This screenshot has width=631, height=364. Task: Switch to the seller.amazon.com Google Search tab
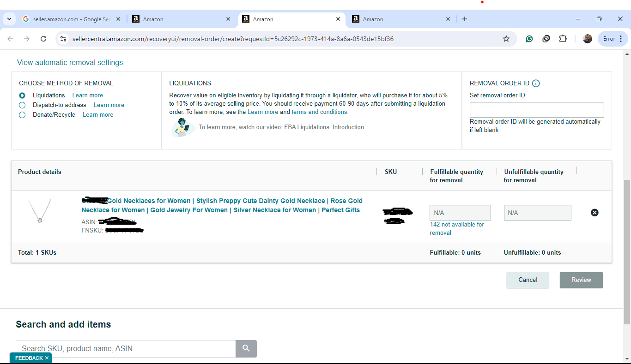[72, 19]
